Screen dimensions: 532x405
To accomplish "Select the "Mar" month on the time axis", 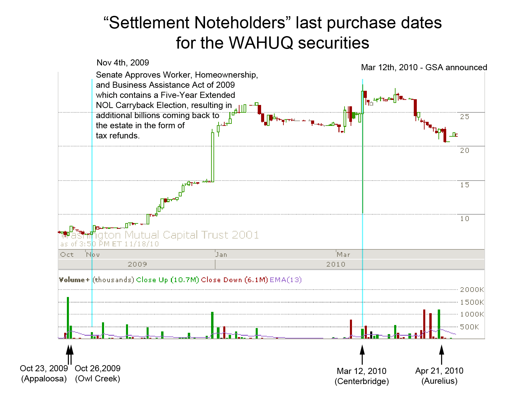I will coord(343,254).
